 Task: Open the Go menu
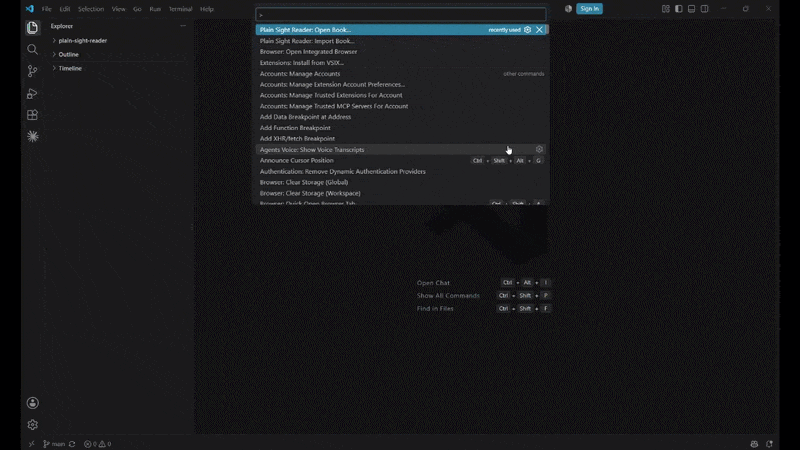(x=137, y=9)
